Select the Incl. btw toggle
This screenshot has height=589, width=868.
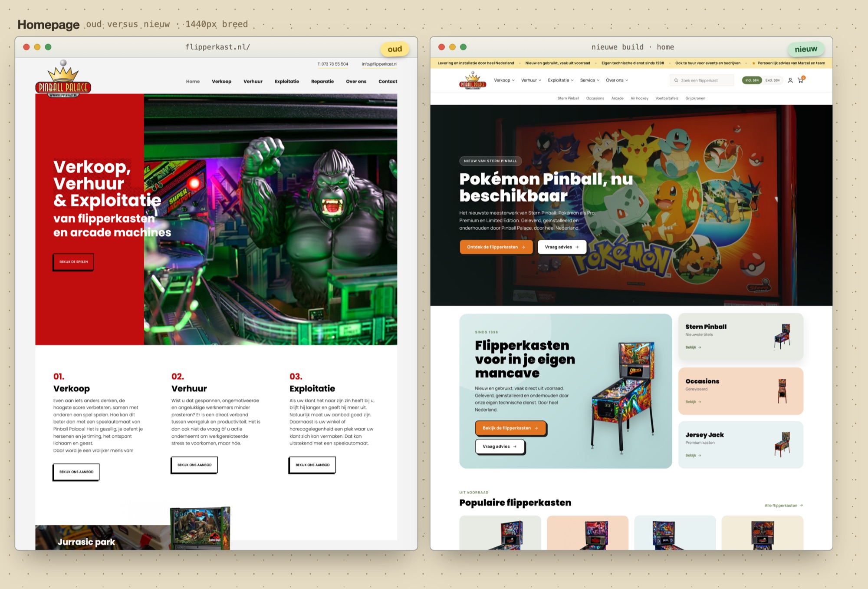coord(752,80)
